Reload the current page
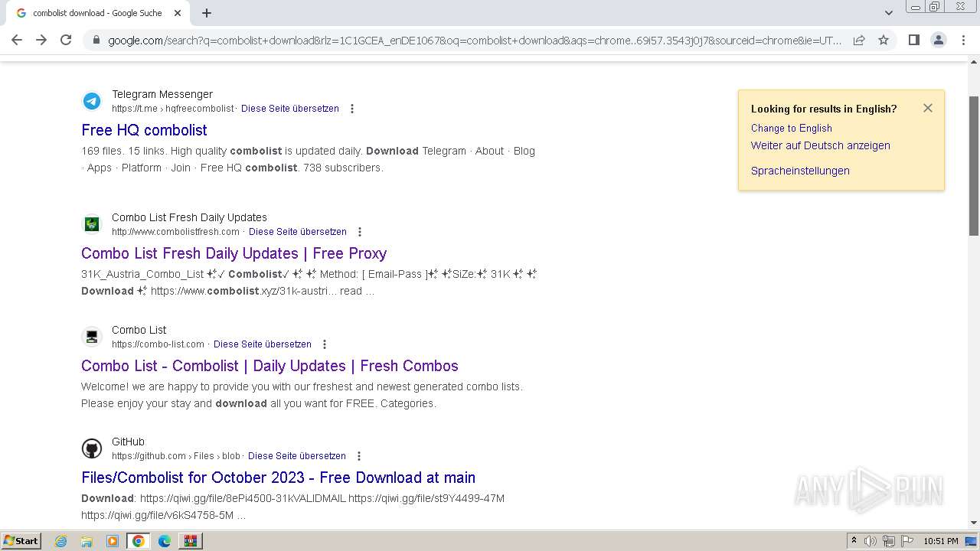The width and height of the screenshot is (980, 551). (x=66, y=40)
